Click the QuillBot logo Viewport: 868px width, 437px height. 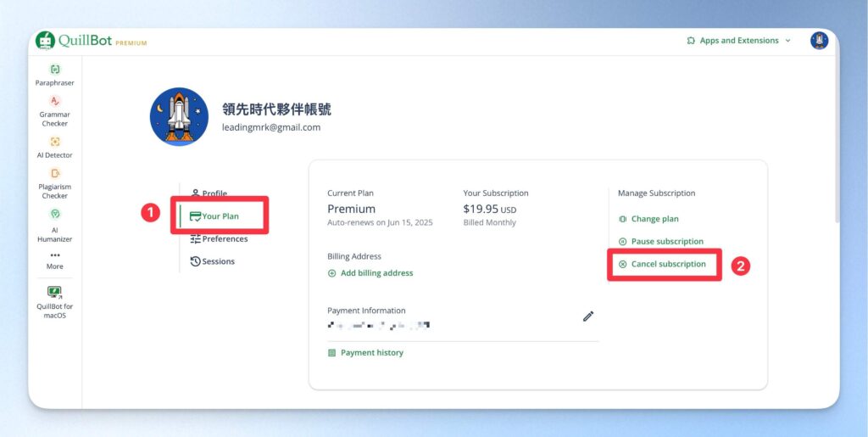[x=75, y=41]
